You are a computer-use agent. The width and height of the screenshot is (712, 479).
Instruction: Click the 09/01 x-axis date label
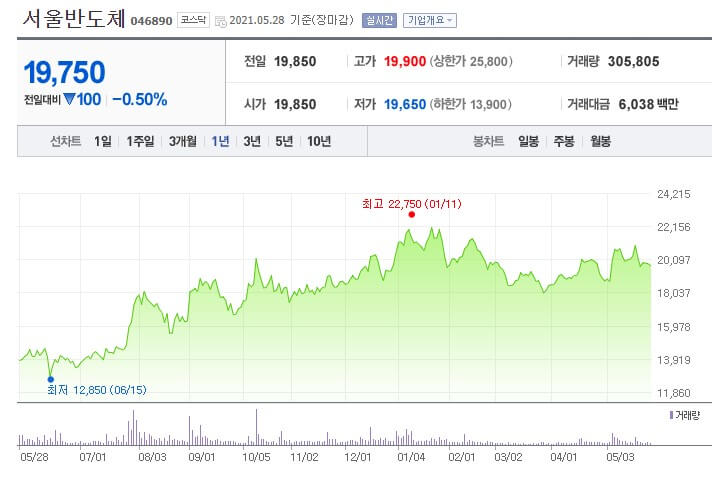point(202,457)
